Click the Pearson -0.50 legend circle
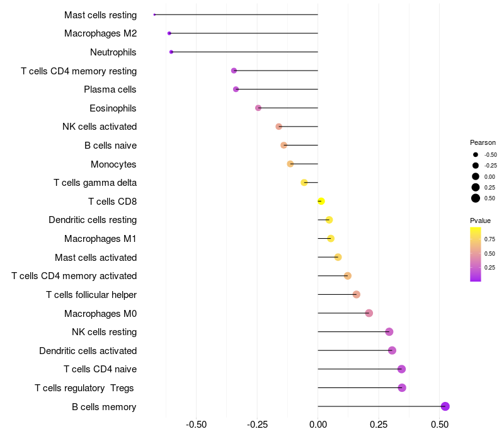The height and width of the screenshot is (441, 504). tap(476, 154)
